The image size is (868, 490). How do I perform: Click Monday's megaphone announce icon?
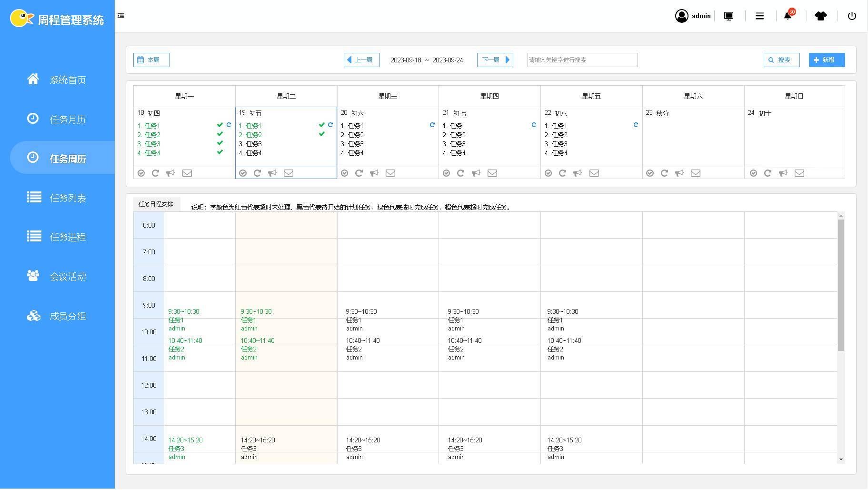pyautogui.click(x=170, y=173)
